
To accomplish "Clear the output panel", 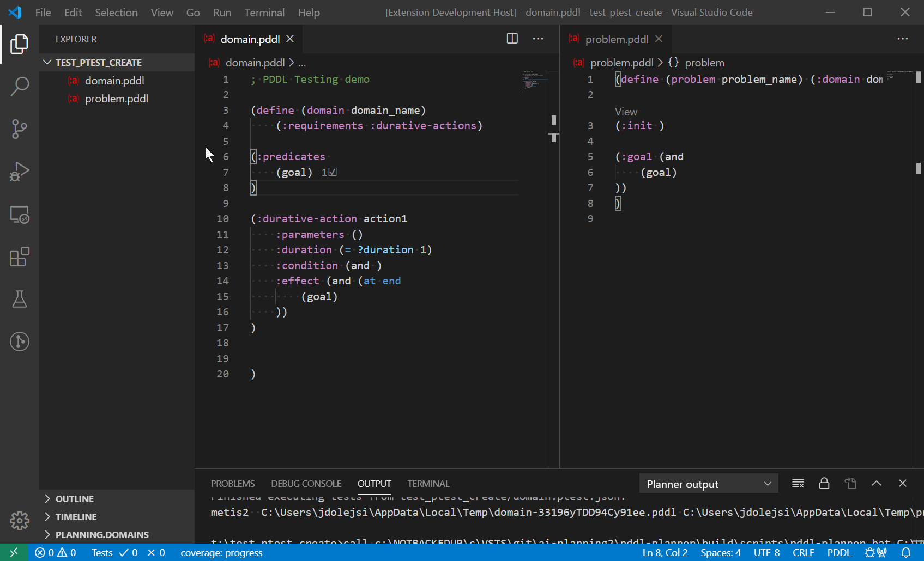I will pos(798,484).
